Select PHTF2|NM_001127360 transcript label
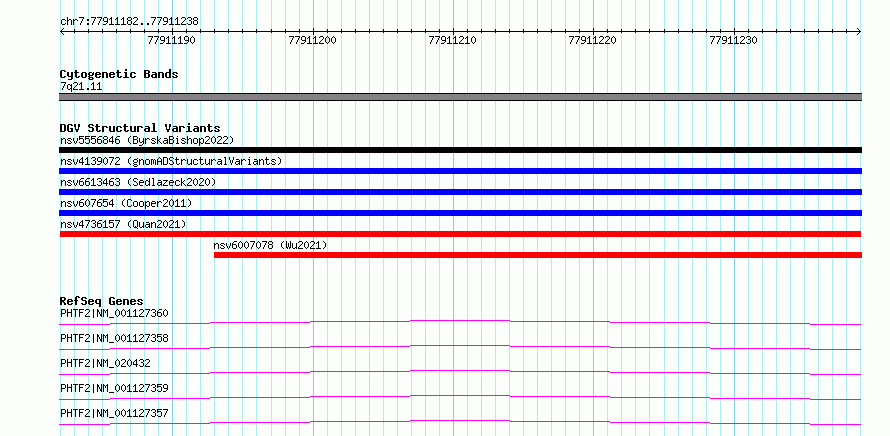The height and width of the screenshot is (436, 890). (x=114, y=313)
